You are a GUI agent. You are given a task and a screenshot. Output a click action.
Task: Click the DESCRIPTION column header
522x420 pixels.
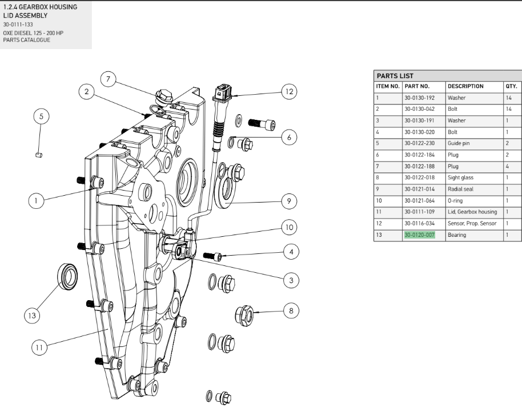click(465, 86)
